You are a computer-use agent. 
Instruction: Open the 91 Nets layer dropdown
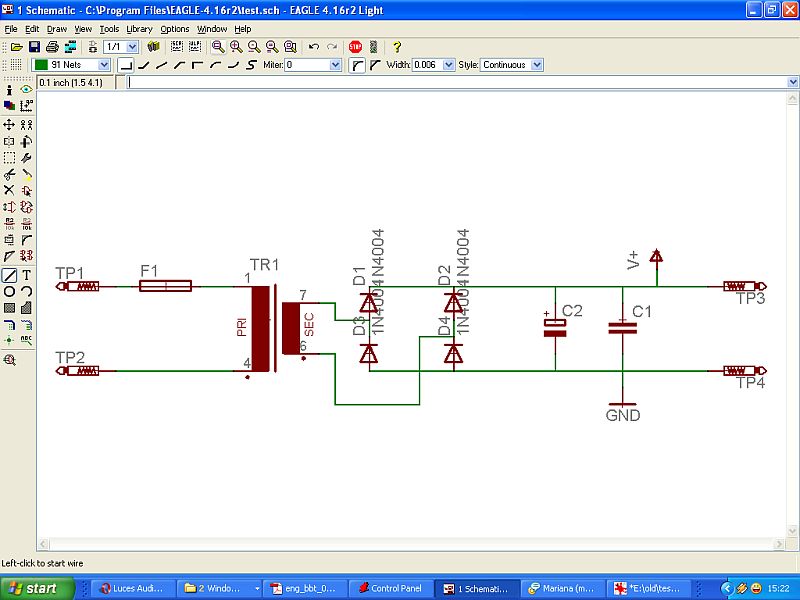[x=104, y=65]
